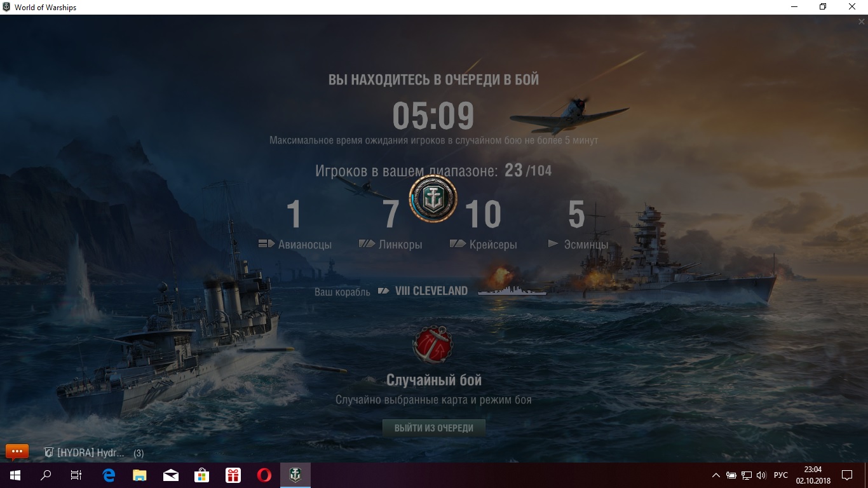Close the queue overlay with the small X

tap(862, 22)
